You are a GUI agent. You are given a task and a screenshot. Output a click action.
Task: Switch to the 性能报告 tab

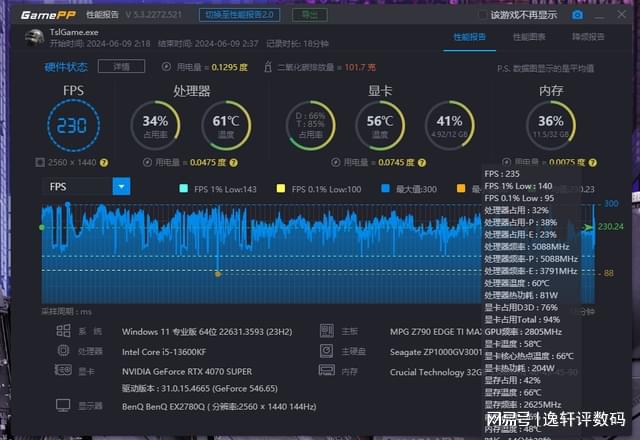pyautogui.click(x=469, y=37)
